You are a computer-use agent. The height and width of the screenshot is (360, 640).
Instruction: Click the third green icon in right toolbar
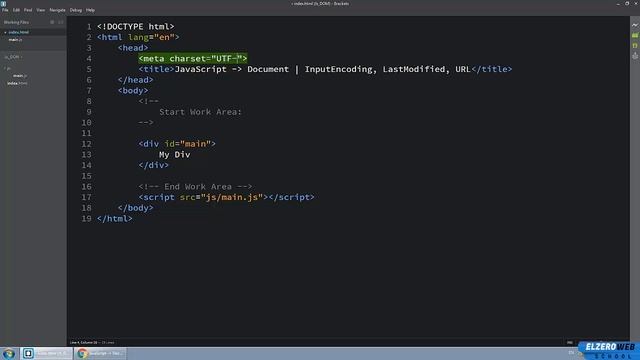point(635,46)
